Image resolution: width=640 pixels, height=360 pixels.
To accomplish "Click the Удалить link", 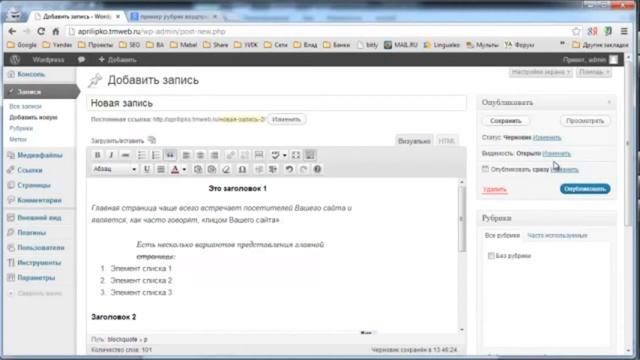I will pyautogui.click(x=495, y=189).
